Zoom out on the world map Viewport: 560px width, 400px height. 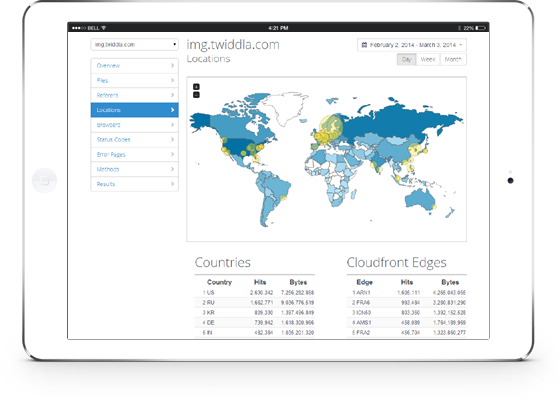coord(196,95)
